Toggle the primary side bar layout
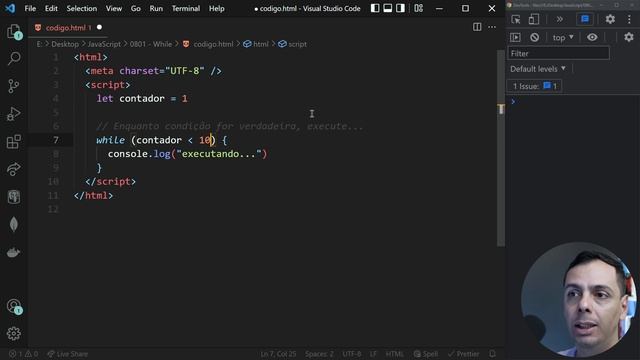Viewport: 640px width, 360px height. click(375, 8)
